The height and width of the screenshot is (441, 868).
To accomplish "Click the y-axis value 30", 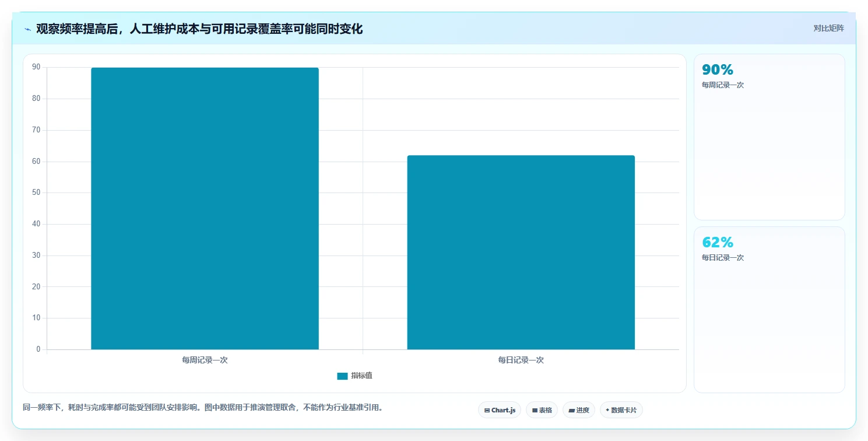I will coord(36,256).
